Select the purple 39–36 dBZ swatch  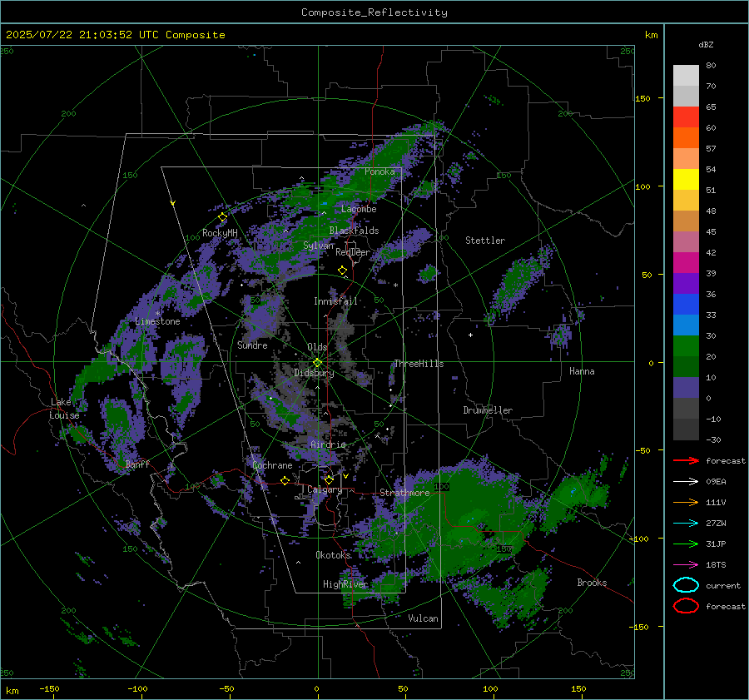click(686, 283)
